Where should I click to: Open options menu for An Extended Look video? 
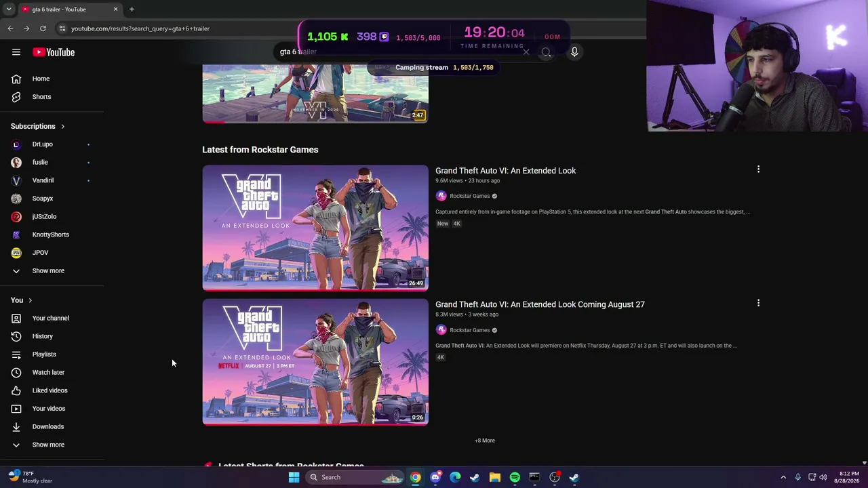pos(758,169)
